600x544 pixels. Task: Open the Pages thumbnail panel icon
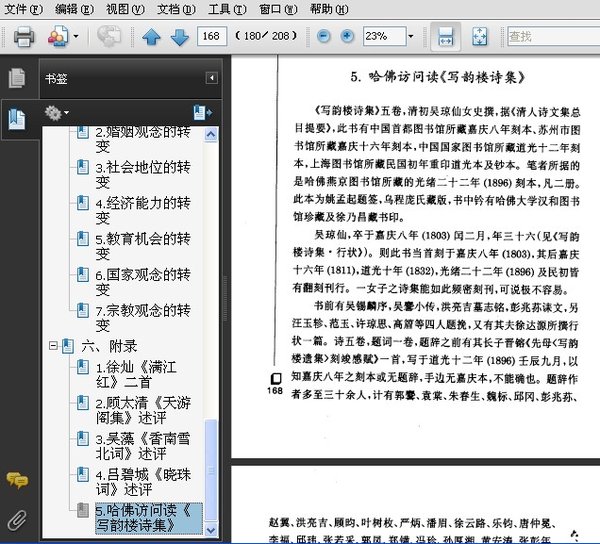[x=17, y=78]
